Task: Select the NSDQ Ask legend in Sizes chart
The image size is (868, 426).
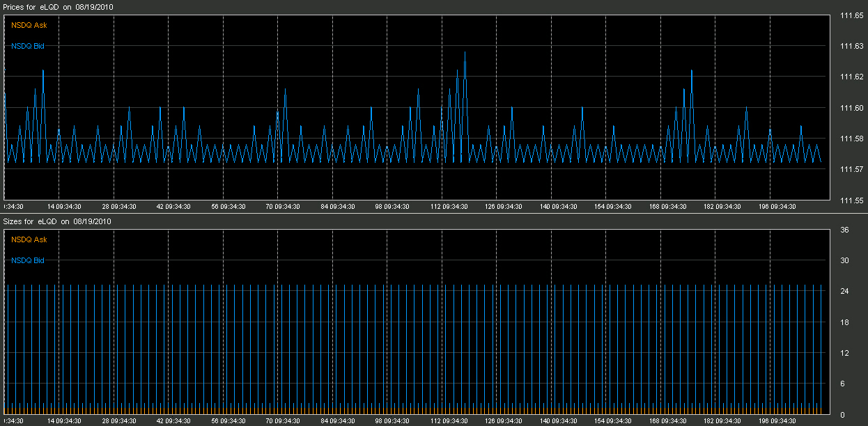Action: pos(29,239)
